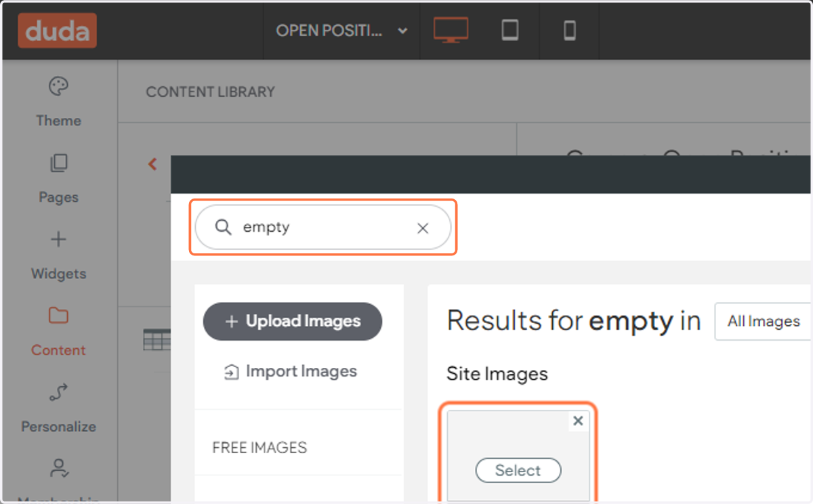Click Upload Images button
Image resolution: width=813 pixels, height=504 pixels.
tap(293, 321)
